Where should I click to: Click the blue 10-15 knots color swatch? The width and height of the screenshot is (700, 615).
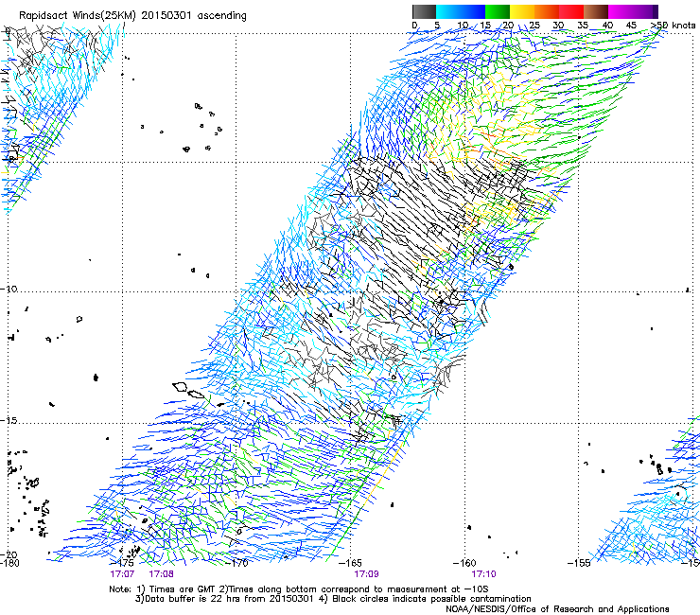click(473, 11)
